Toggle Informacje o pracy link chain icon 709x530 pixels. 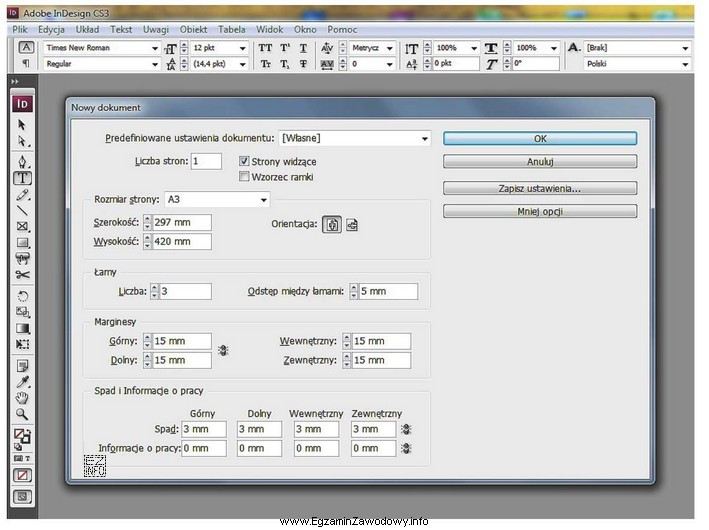click(x=406, y=448)
